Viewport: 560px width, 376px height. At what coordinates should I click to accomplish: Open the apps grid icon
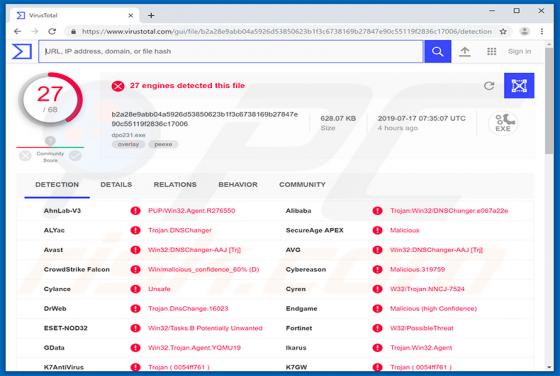pos(491,51)
